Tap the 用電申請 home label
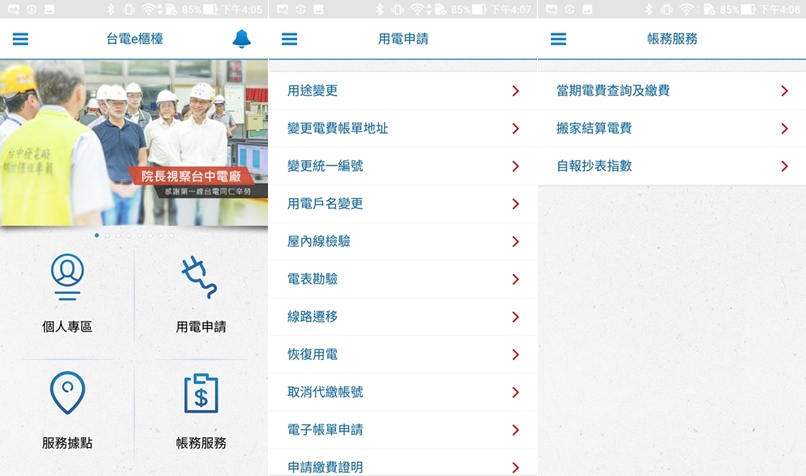Viewport: 806px width, 476px height. pyautogui.click(x=201, y=326)
